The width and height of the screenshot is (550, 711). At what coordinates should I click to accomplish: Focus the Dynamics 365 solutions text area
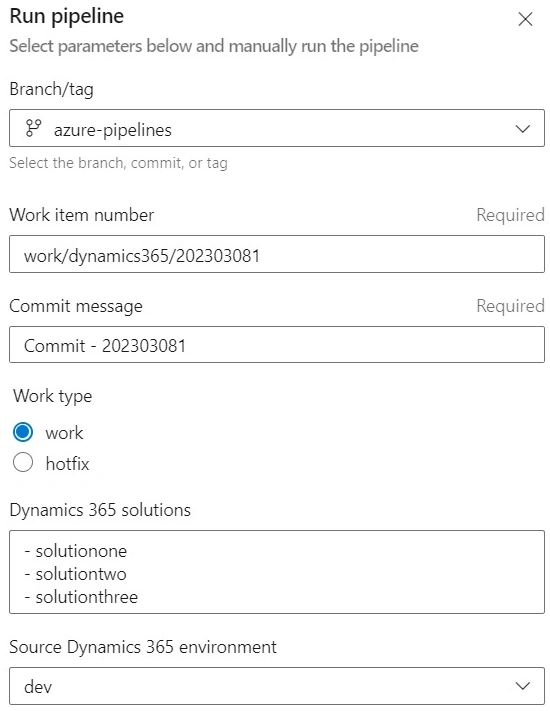(x=277, y=572)
